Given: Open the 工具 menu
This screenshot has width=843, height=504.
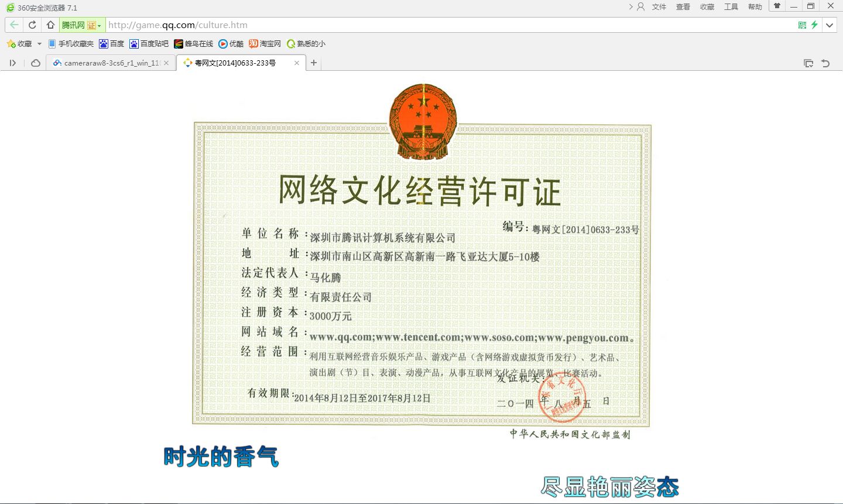Looking at the screenshot, I should coord(731,7).
